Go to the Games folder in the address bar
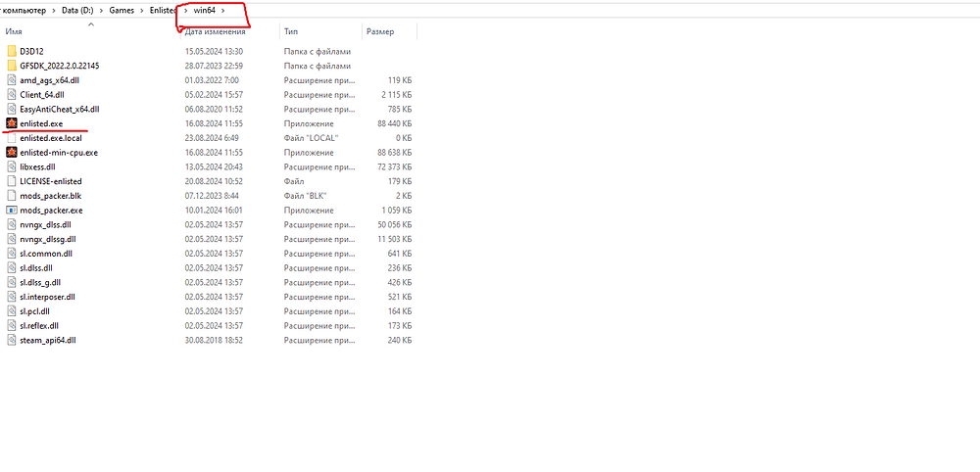Screen dimensions: 980x472 [x=122, y=11]
